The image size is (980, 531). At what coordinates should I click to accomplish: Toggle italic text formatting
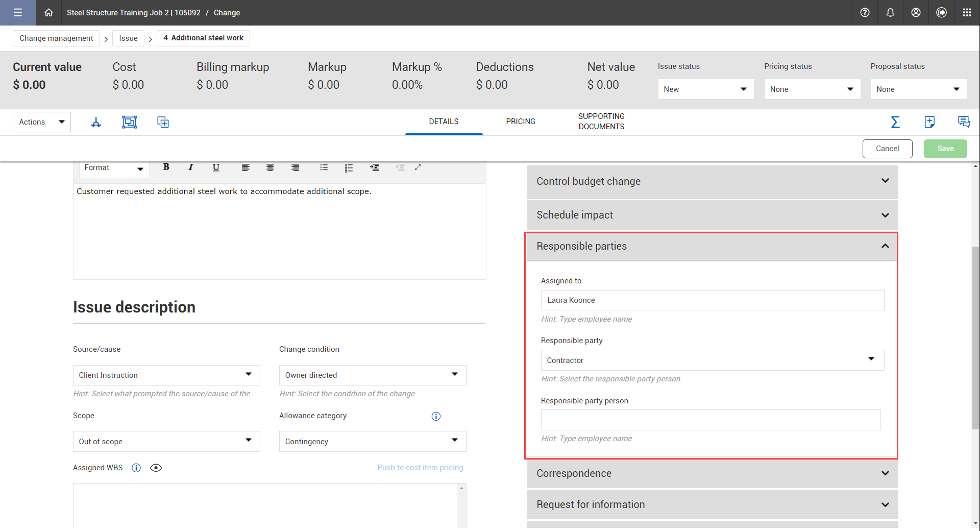click(191, 167)
